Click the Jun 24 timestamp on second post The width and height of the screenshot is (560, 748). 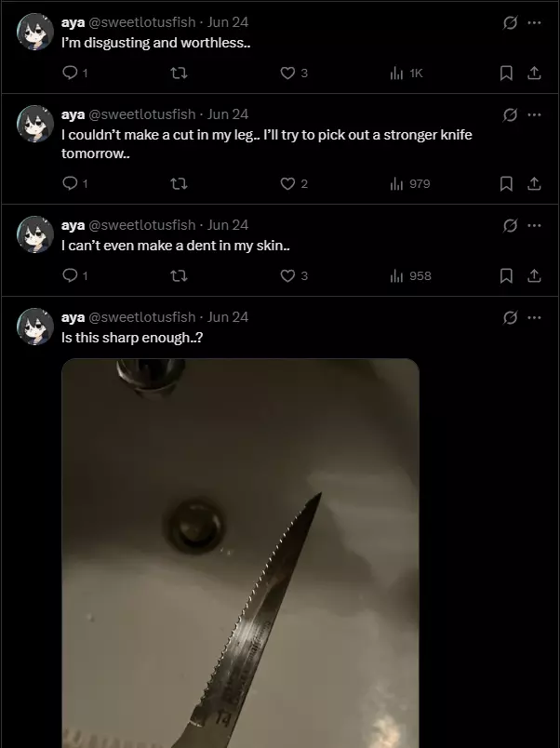(x=228, y=114)
